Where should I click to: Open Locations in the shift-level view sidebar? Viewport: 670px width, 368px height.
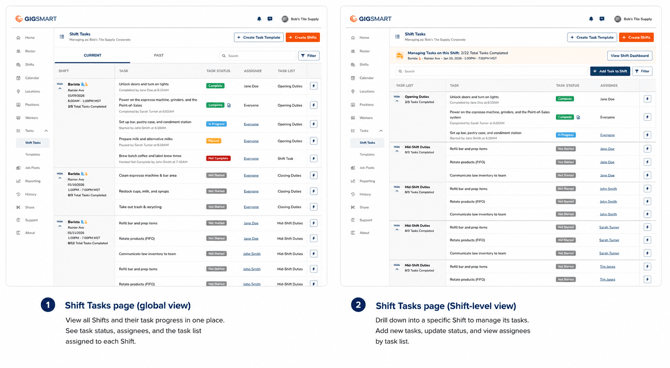pos(363,91)
